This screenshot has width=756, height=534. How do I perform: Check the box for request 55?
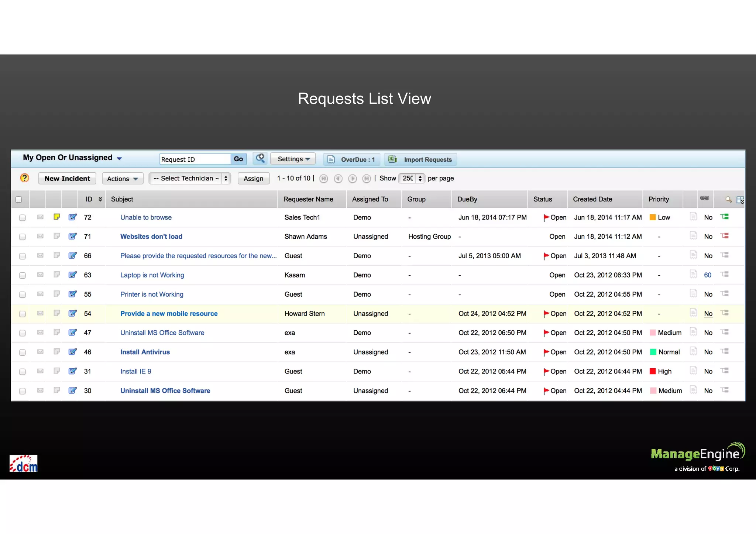point(23,294)
